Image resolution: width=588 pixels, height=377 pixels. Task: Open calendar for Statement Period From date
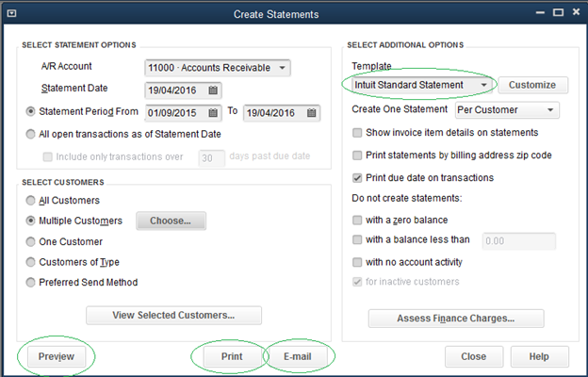214,113
